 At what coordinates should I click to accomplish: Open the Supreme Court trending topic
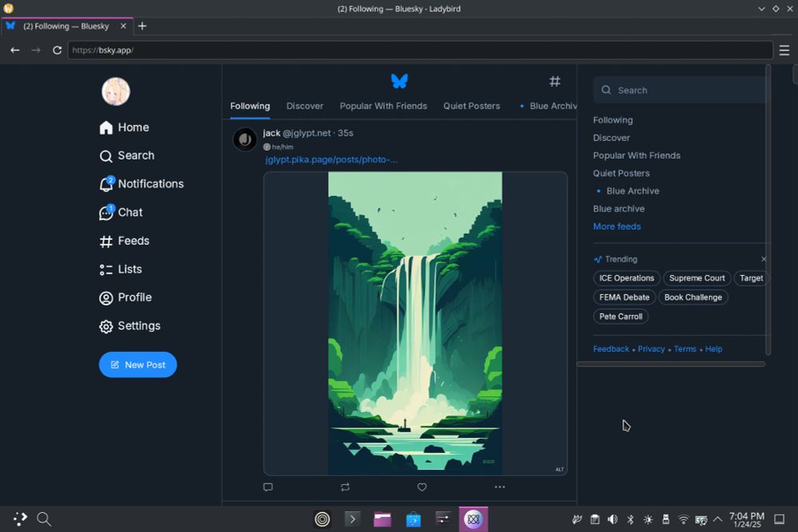697,278
